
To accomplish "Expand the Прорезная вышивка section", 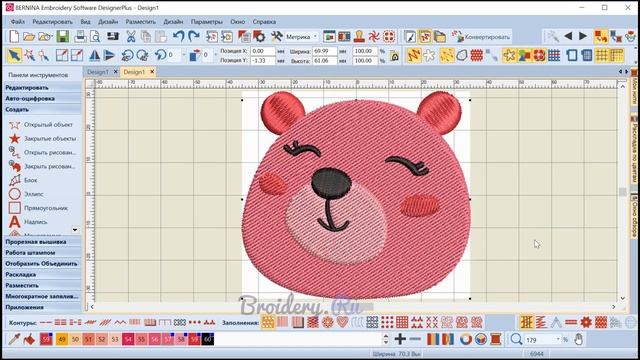I will click(42, 242).
